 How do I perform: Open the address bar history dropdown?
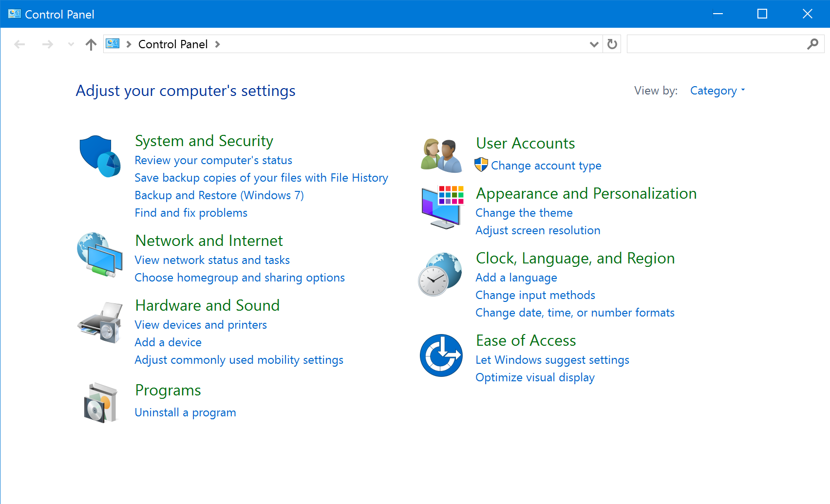click(x=594, y=44)
